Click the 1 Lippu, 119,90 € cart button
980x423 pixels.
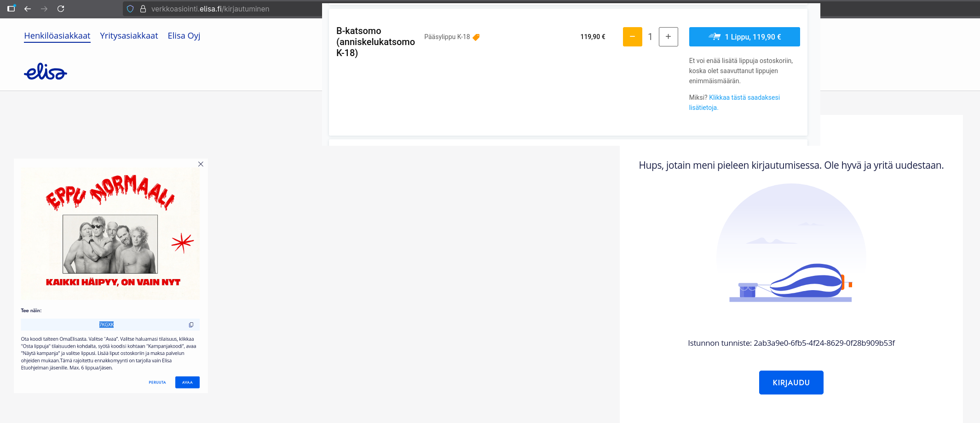pyautogui.click(x=744, y=37)
